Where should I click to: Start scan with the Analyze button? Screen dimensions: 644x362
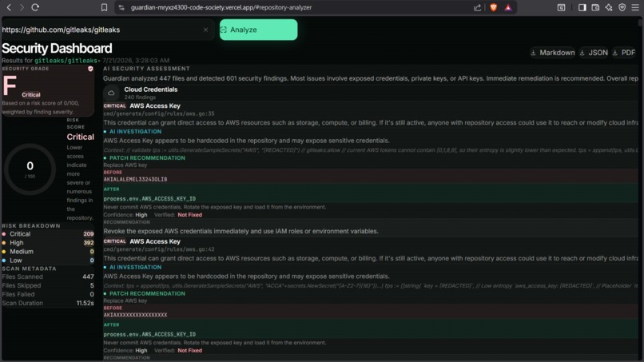pos(258,30)
